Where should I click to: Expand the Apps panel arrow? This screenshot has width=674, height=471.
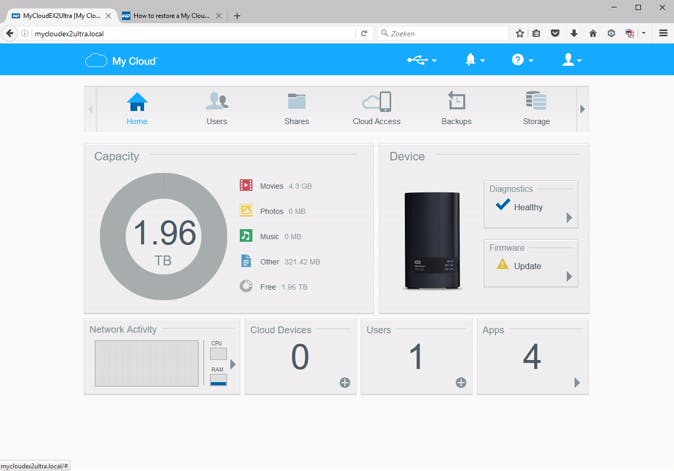coord(577,382)
